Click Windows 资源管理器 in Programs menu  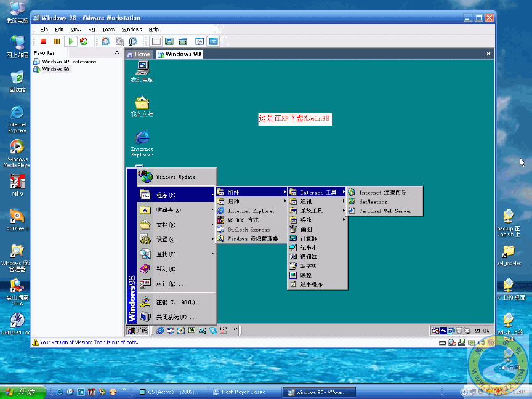[x=251, y=238]
